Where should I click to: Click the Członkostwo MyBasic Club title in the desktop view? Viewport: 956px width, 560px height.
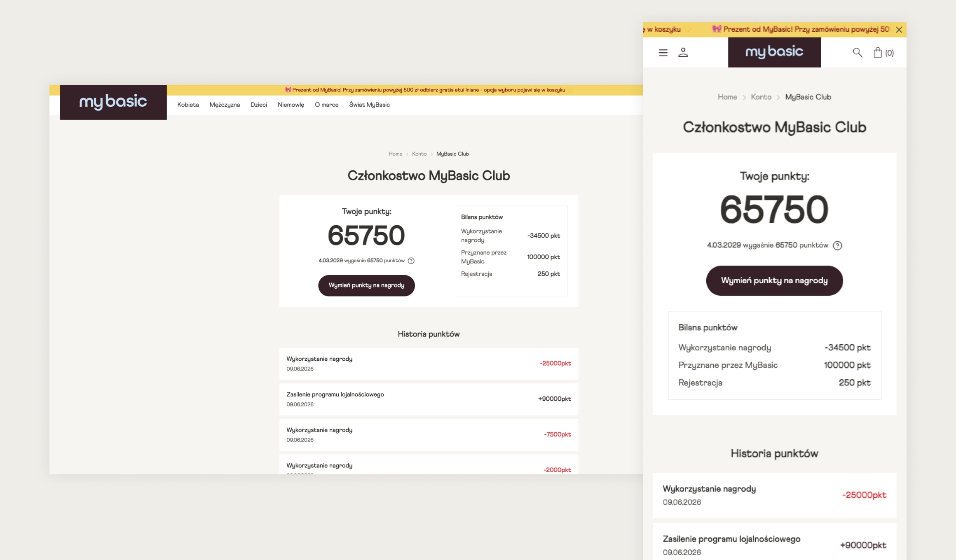pyautogui.click(x=429, y=176)
